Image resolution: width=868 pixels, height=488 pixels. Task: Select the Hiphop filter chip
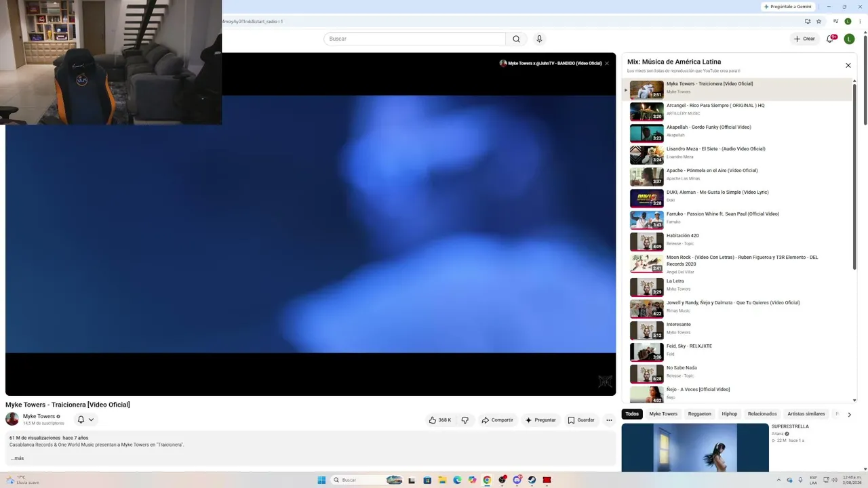(x=730, y=414)
